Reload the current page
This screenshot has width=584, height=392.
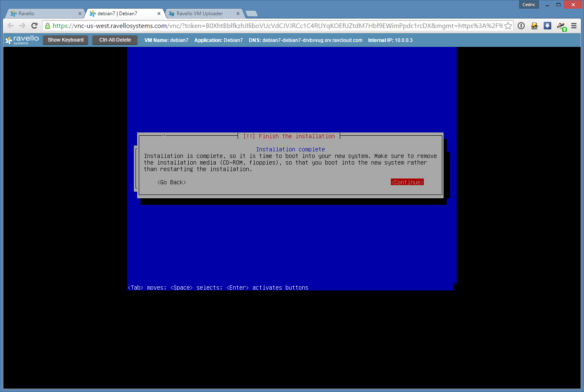pyautogui.click(x=35, y=26)
